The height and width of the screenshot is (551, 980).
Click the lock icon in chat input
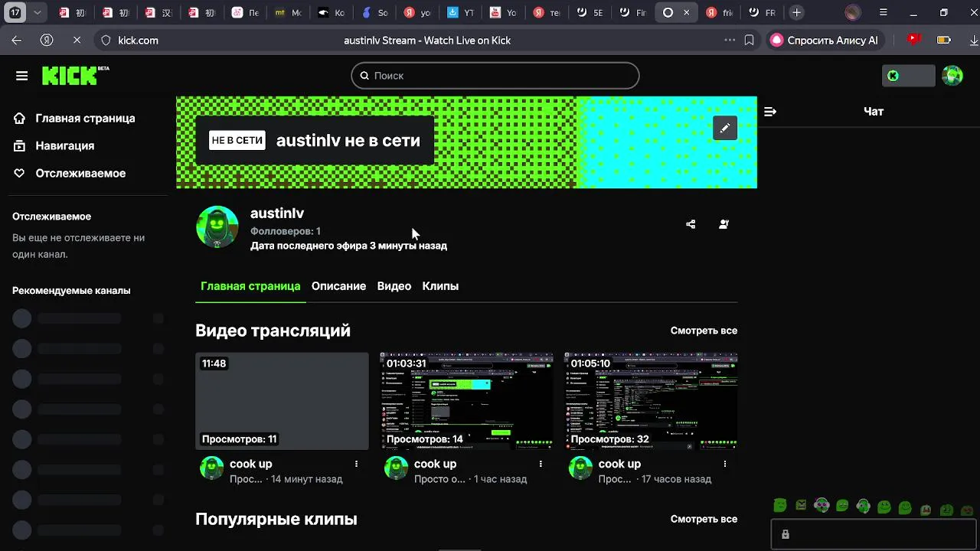tap(786, 534)
